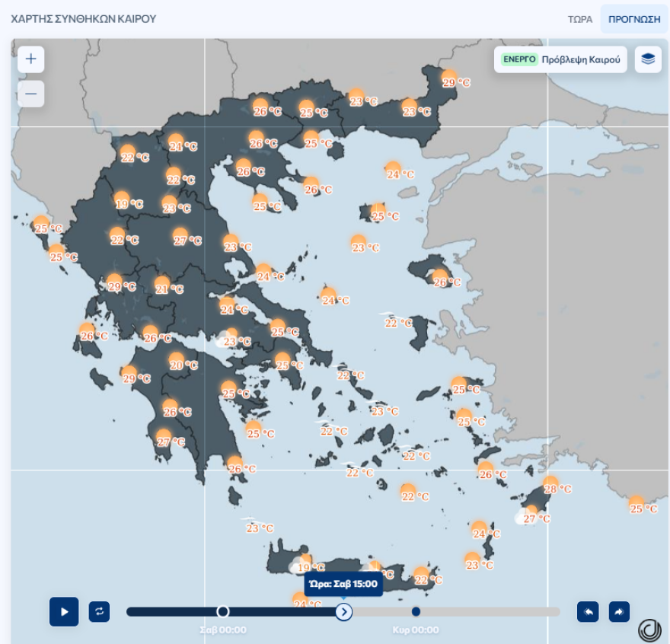Image resolution: width=670 pixels, height=644 pixels.
Task: Click the timeline slider handle
Action: 344,611
